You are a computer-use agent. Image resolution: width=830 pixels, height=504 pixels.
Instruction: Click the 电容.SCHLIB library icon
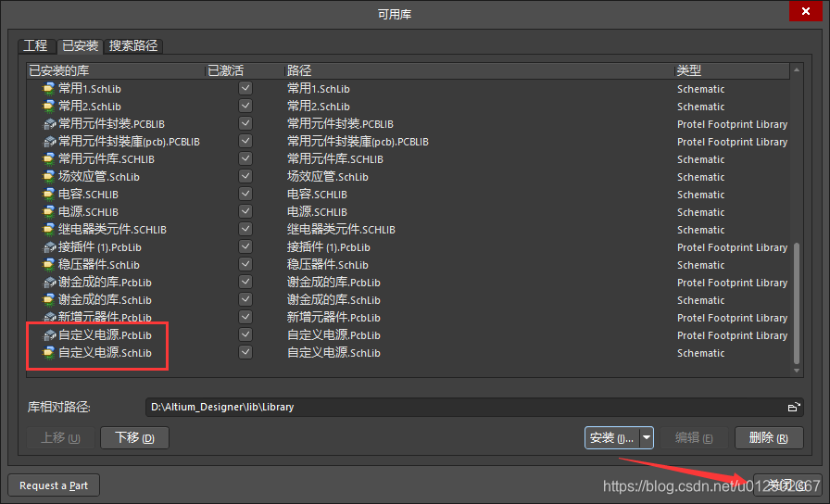49,195
